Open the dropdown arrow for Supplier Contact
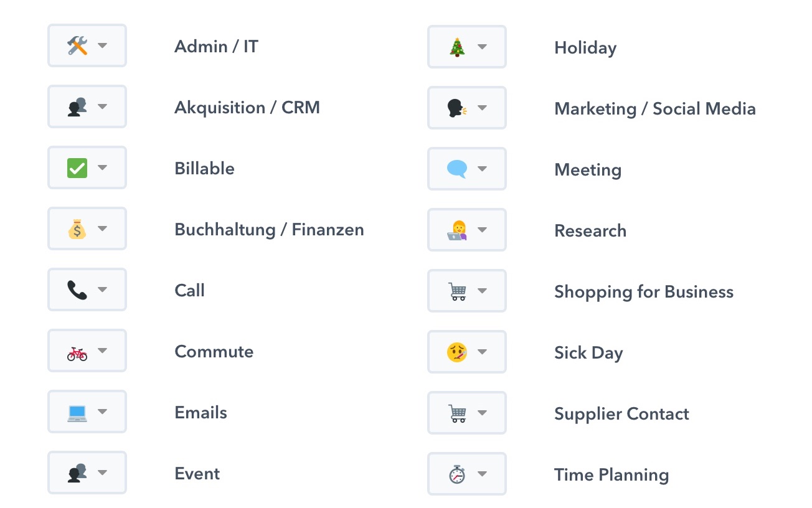Viewport: 812px width, 508px height. (483, 413)
